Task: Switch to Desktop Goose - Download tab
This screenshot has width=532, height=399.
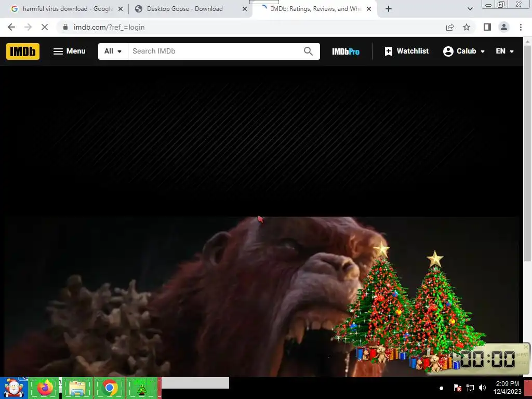Action: (x=185, y=9)
